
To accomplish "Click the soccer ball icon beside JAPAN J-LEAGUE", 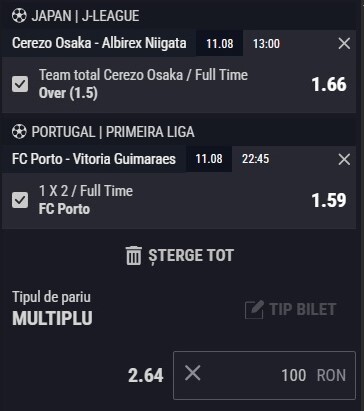I will point(19,16).
